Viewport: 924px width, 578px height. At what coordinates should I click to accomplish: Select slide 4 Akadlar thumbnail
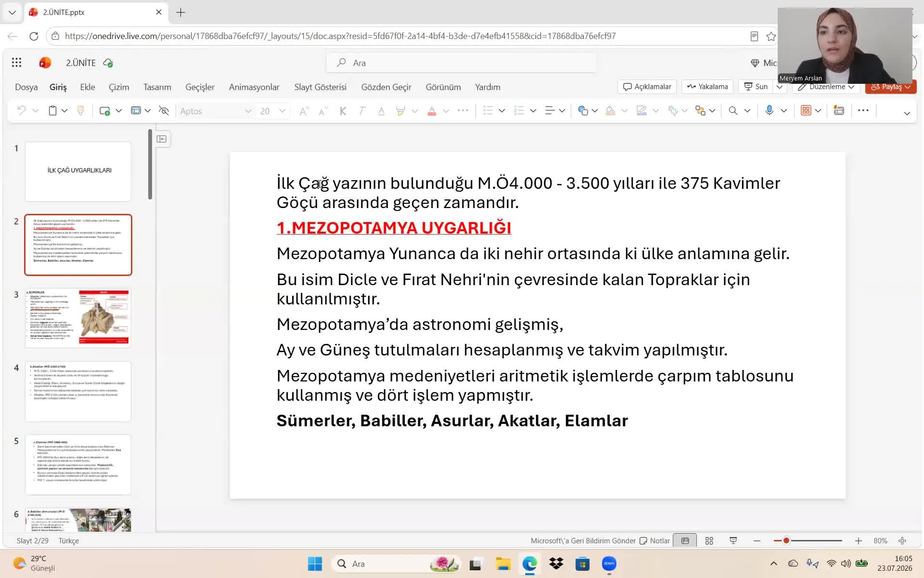tap(78, 392)
